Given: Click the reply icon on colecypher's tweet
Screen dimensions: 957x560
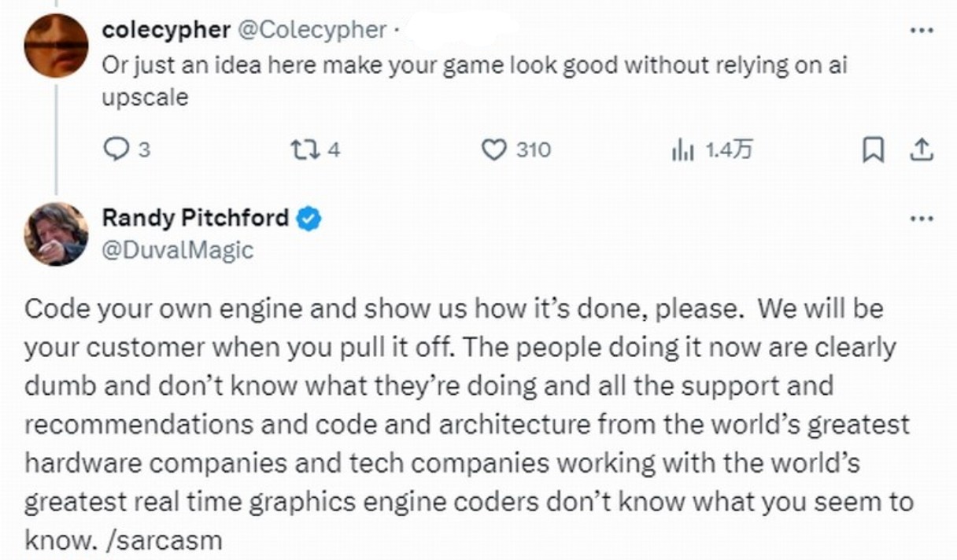Looking at the screenshot, I should click(116, 149).
